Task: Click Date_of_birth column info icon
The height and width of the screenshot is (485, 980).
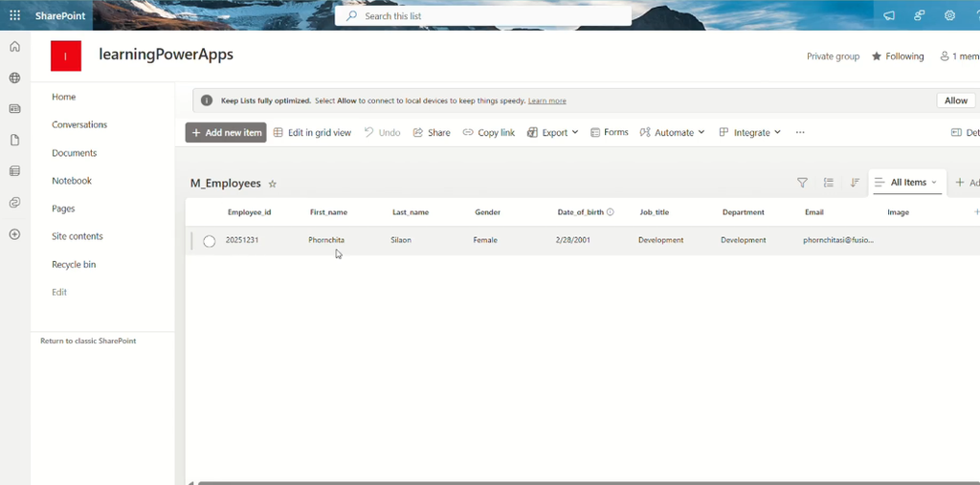Action: click(x=610, y=212)
